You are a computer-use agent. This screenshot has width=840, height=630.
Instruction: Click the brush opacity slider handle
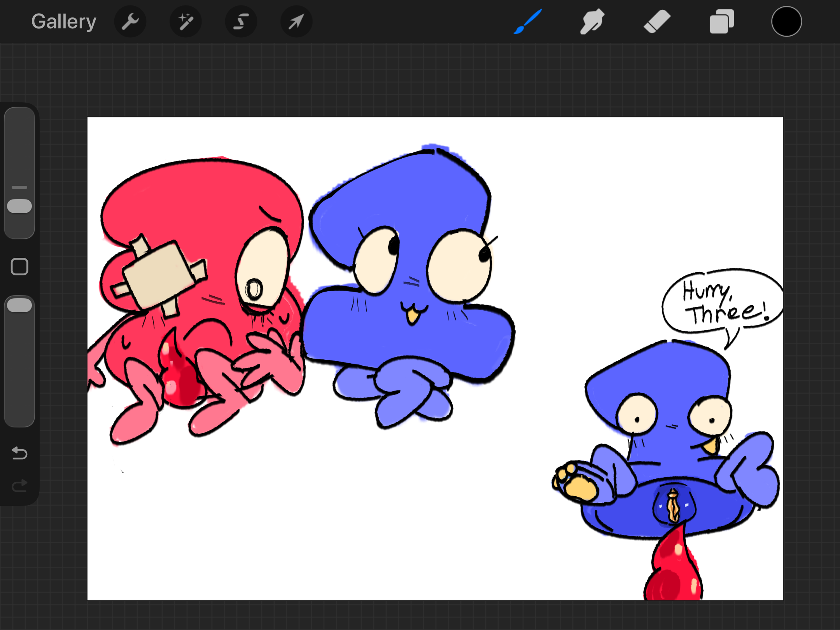click(19, 305)
